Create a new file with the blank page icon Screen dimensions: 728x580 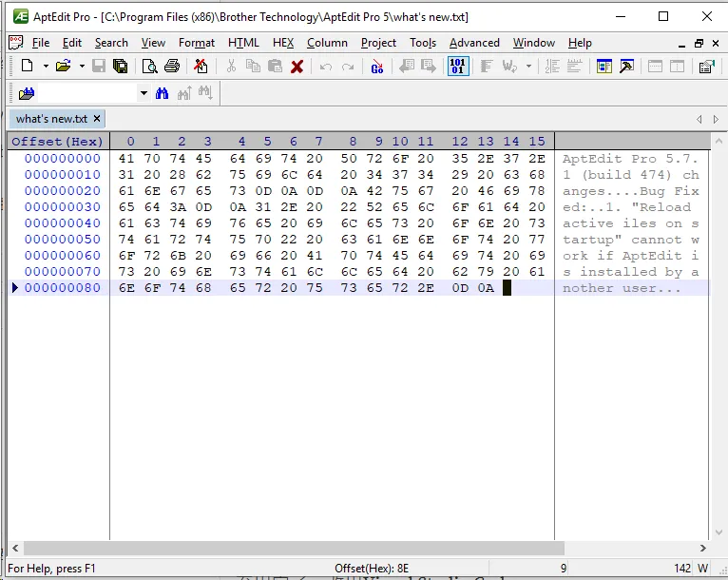click(x=27, y=66)
